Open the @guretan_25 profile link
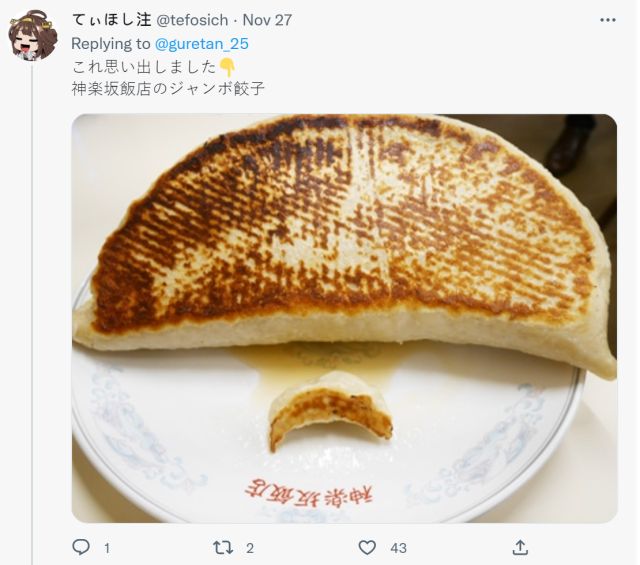 [202, 44]
